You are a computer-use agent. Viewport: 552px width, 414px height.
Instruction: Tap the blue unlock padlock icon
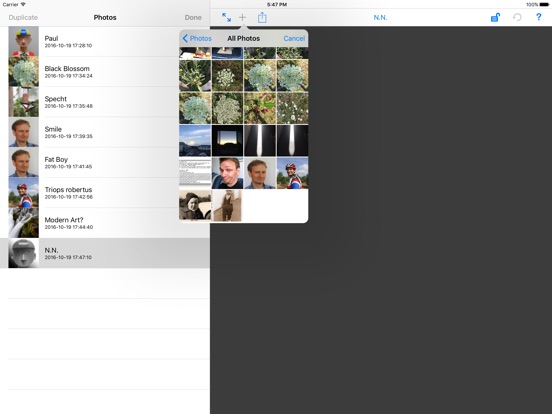point(495,17)
